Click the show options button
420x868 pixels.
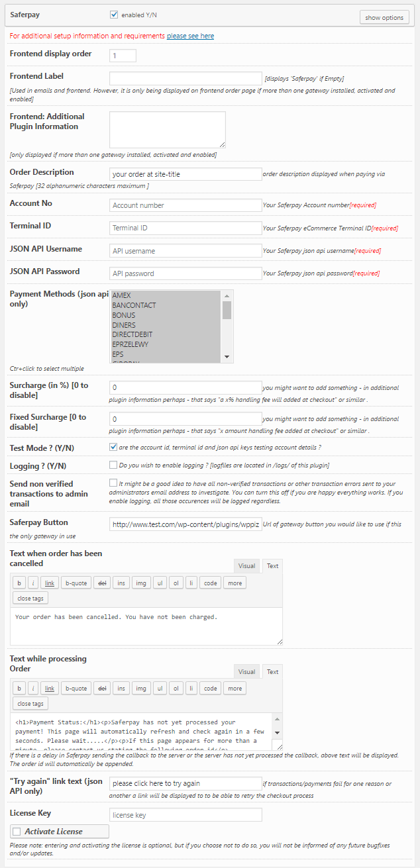click(x=384, y=17)
